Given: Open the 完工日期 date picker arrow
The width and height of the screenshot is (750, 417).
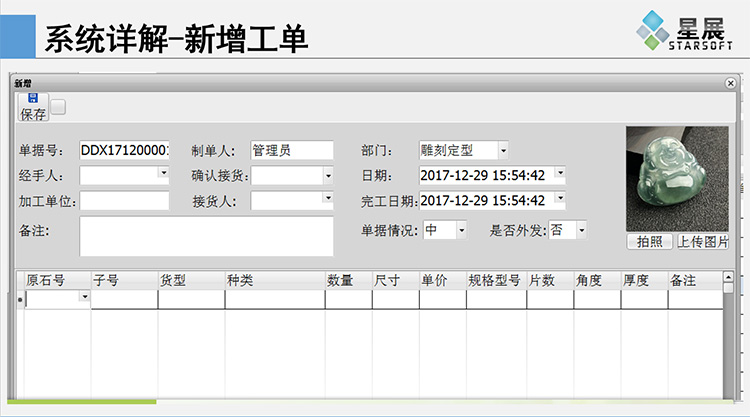Looking at the screenshot, I should [x=559, y=199].
